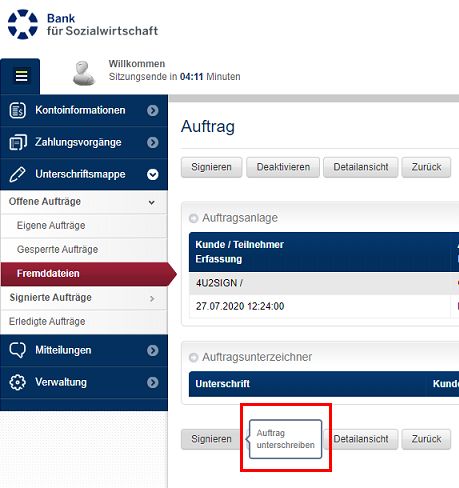Toggle the Auftragsanlage section circle
Viewport: 459px width, 488px height.
[x=193, y=218]
